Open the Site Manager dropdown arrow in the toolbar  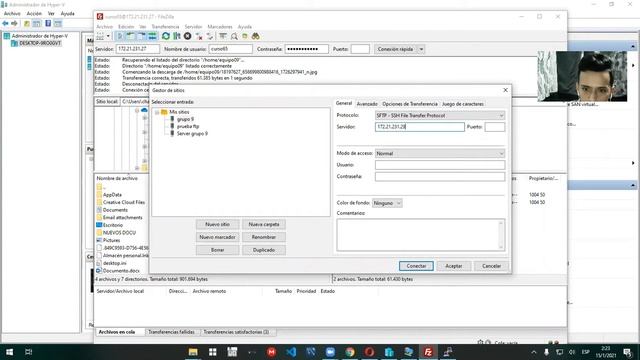click(108, 36)
